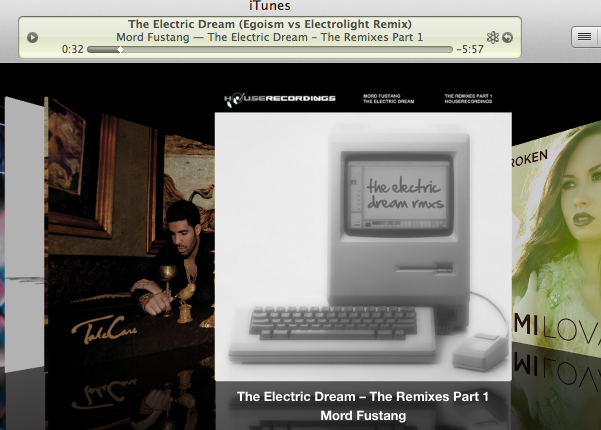Viewport: 601px width, 430px height.
Task: Open the Genius atom icon
Action: pyautogui.click(x=493, y=38)
